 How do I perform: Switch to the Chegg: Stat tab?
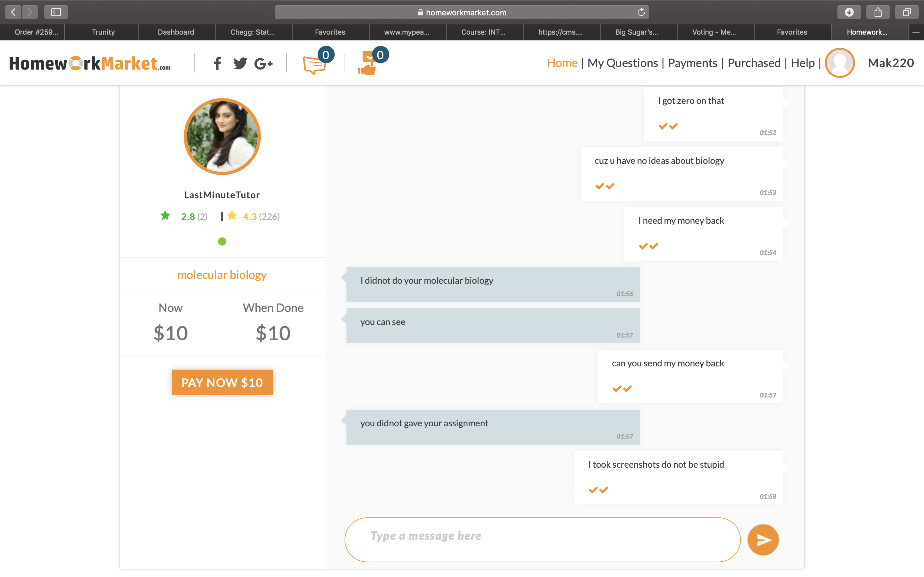[x=253, y=32]
